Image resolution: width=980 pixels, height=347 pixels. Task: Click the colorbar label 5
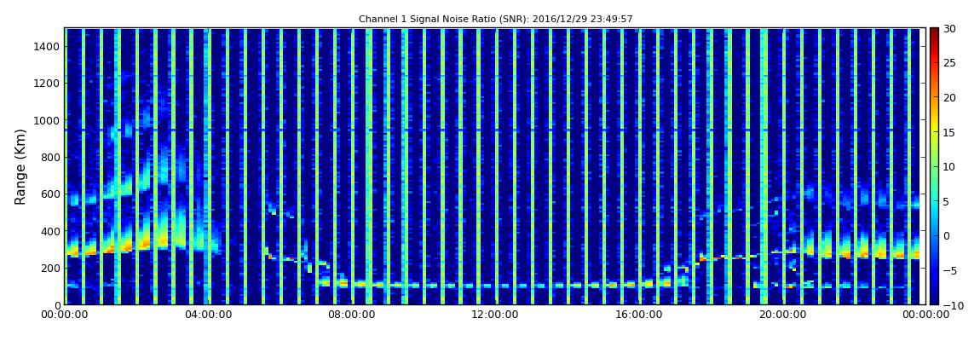(947, 200)
